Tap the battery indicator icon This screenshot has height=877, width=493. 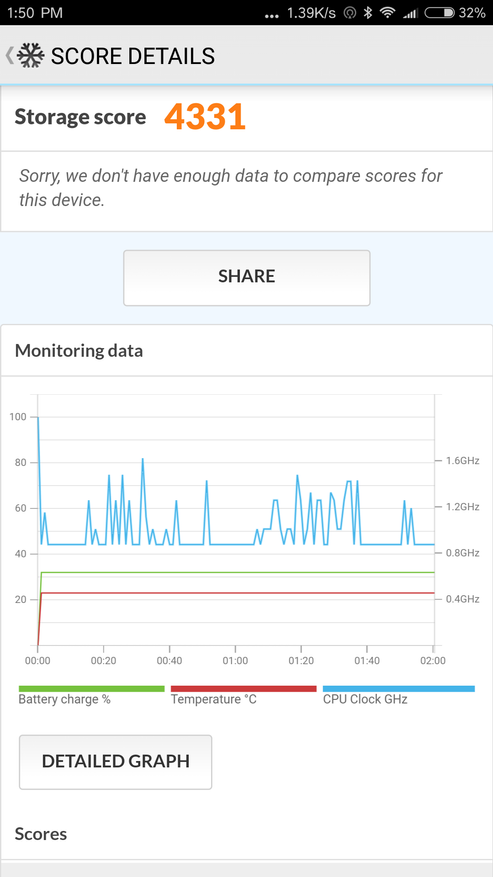coord(440,12)
